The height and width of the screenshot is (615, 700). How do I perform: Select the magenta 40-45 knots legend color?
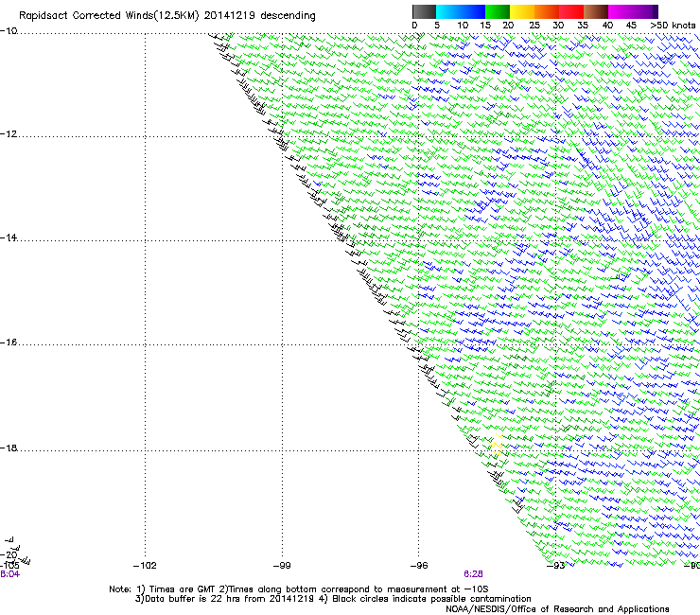click(x=621, y=11)
